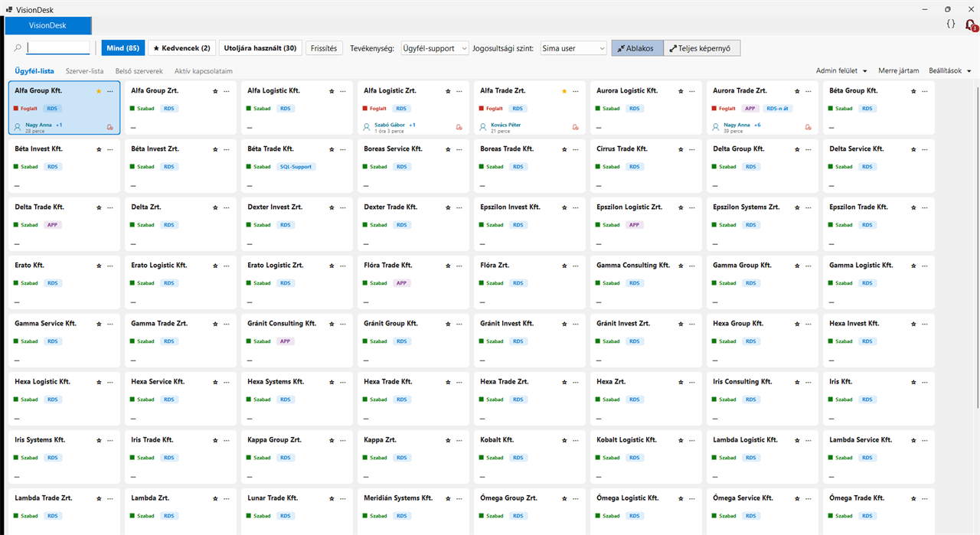980x535 pixels.
Task: Star Alfa Group Zrt. as a favorite
Action: (215, 91)
